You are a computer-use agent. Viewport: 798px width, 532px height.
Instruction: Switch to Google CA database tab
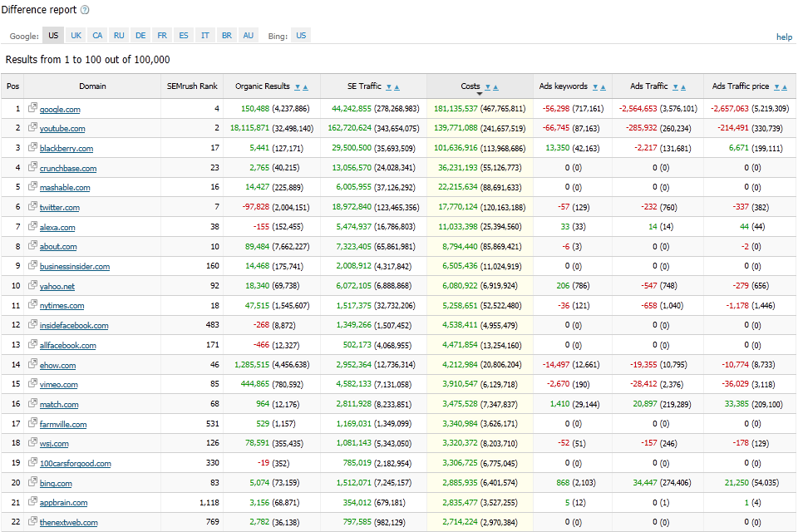pyautogui.click(x=97, y=35)
